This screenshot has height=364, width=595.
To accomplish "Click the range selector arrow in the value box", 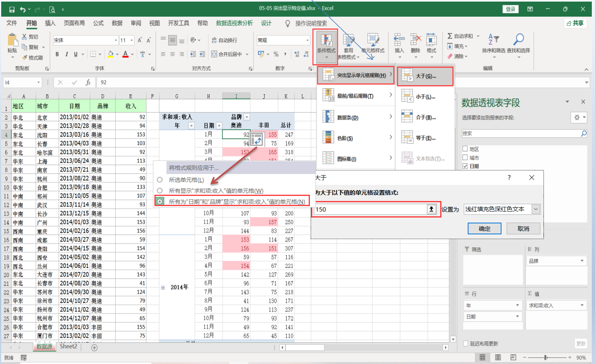I will tap(431, 209).
